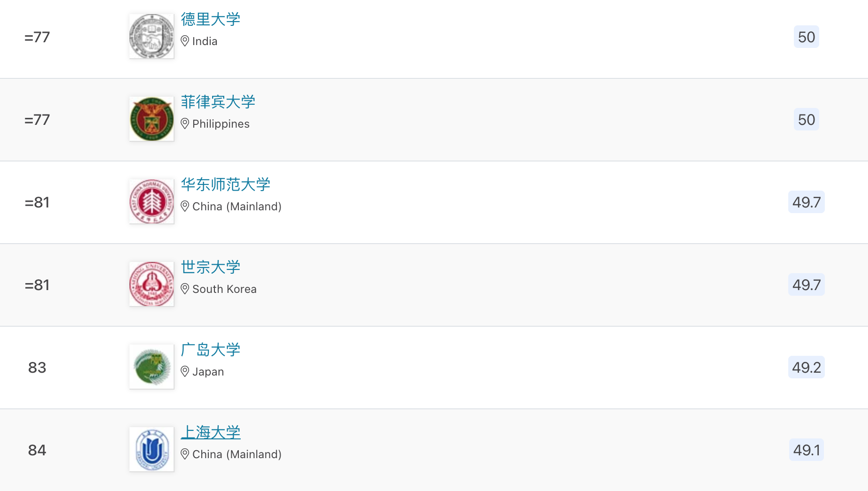Select the 菲律宾大学 name link

tap(218, 102)
